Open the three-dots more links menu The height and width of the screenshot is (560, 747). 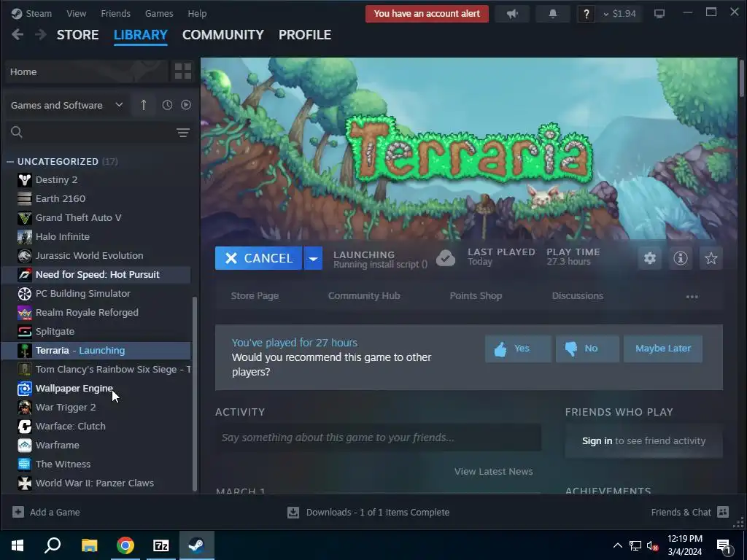point(692,296)
